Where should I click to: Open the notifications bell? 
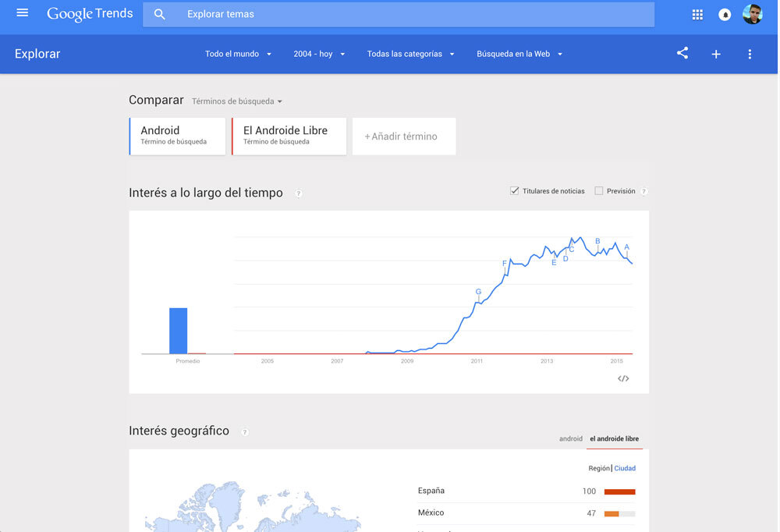click(x=725, y=14)
